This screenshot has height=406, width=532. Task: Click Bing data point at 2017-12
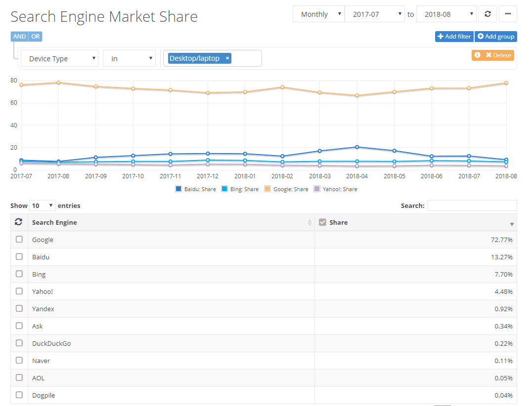[x=208, y=160]
